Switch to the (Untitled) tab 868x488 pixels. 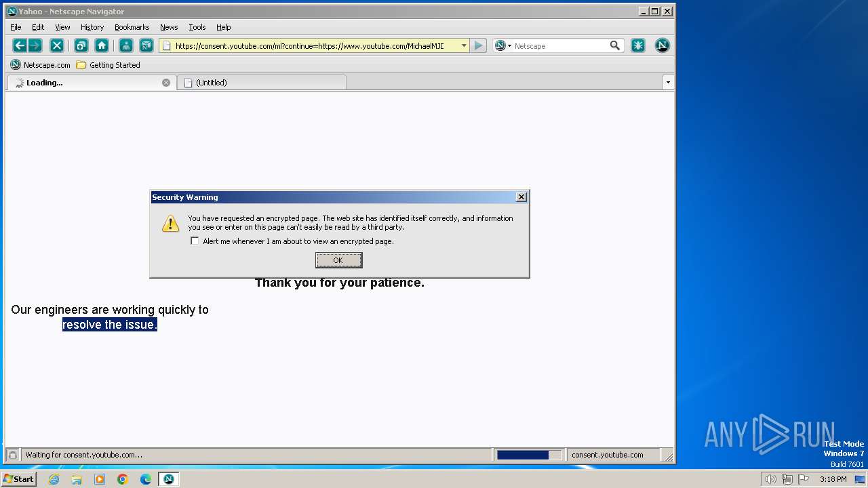[x=262, y=83]
